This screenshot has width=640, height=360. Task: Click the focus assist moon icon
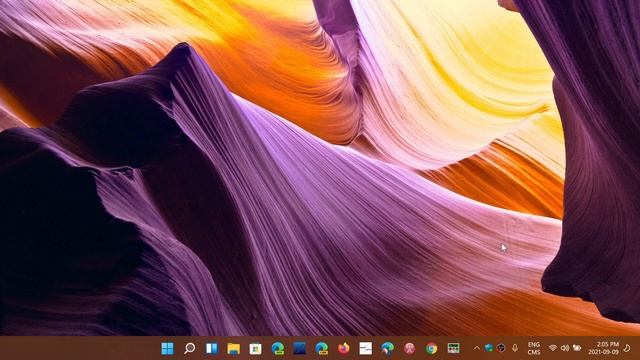(627, 348)
